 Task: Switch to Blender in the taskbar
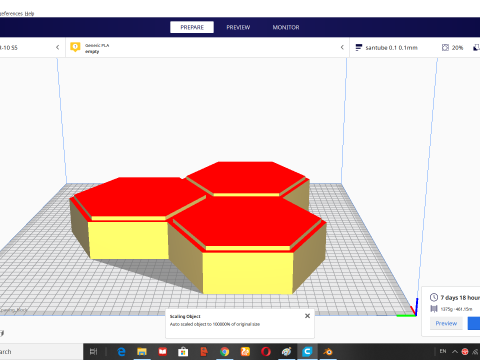coord(328,352)
